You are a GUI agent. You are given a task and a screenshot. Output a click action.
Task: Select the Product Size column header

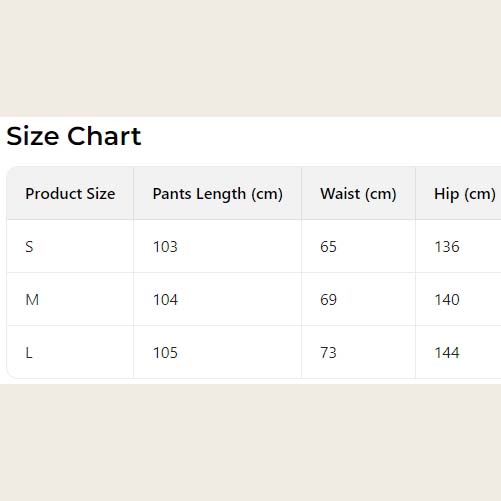(x=70, y=194)
